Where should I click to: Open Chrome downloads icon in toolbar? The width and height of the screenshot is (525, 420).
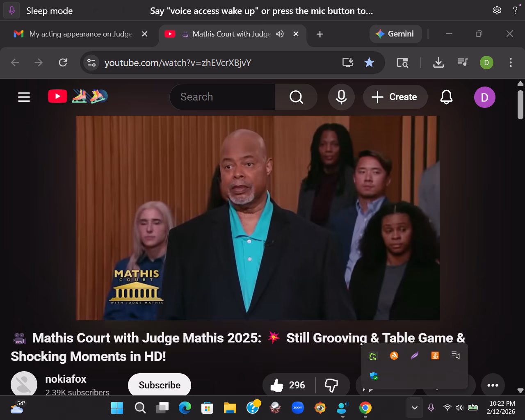(438, 62)
